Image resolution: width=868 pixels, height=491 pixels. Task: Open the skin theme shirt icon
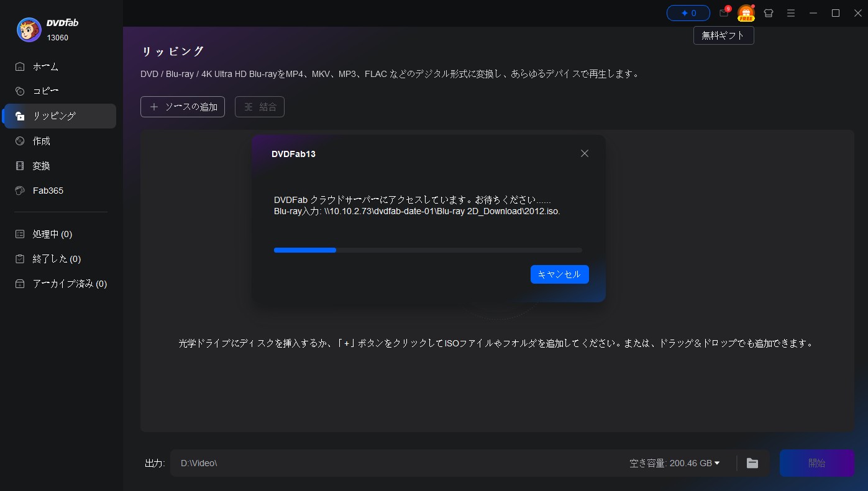pos(769,12)
